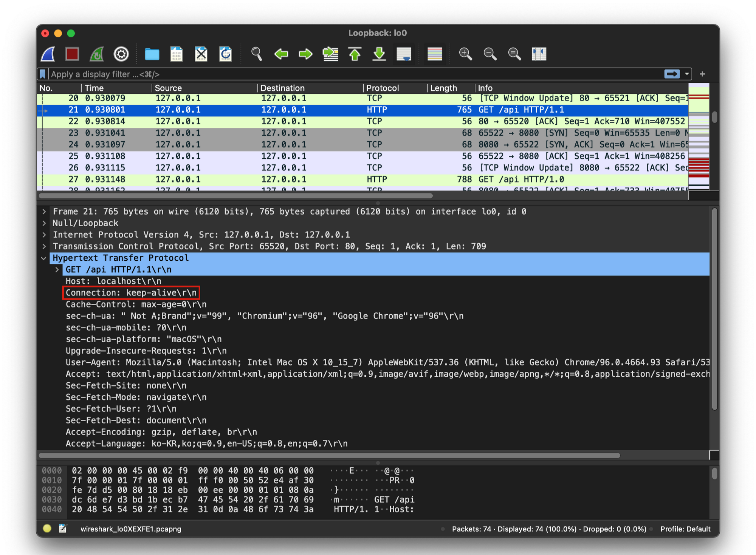Image resolution: width=756 pixels, height=555 pixels.
Task: Click the display filter input field
Action: coord(340,74)
